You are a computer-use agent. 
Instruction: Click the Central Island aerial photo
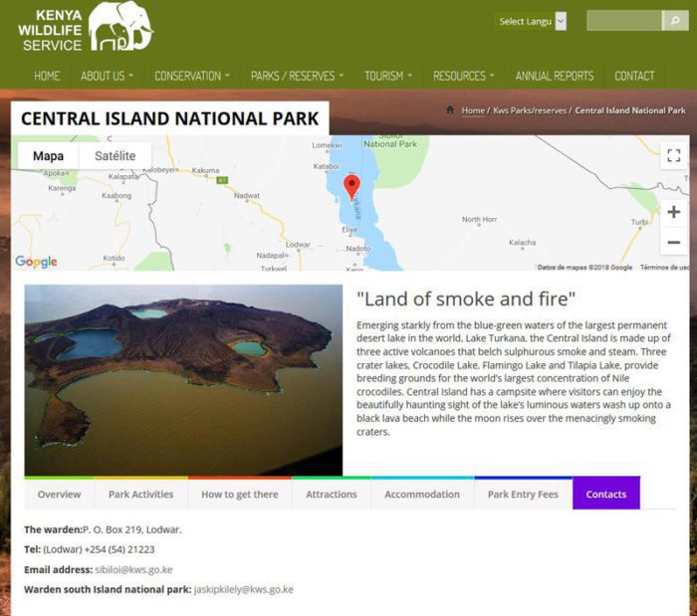pyautogui.click(x=183, y=380)
